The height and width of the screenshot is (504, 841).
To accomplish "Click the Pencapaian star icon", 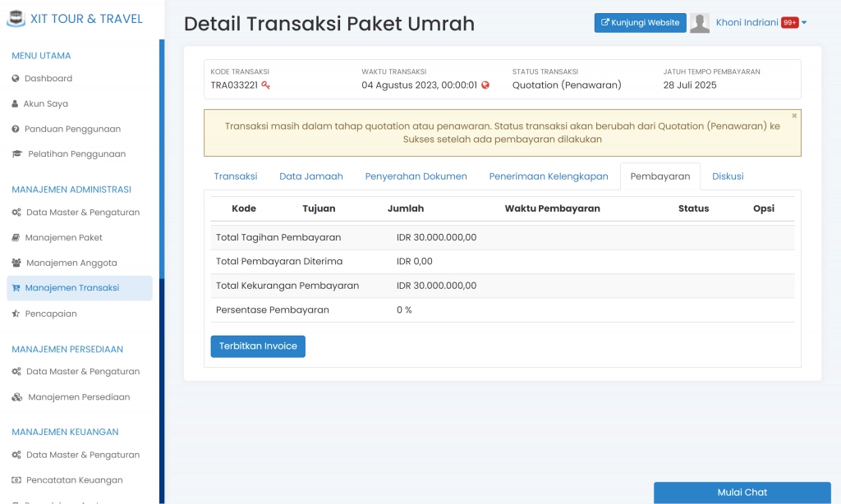I will pyautogui.click(x=15, y=313).
